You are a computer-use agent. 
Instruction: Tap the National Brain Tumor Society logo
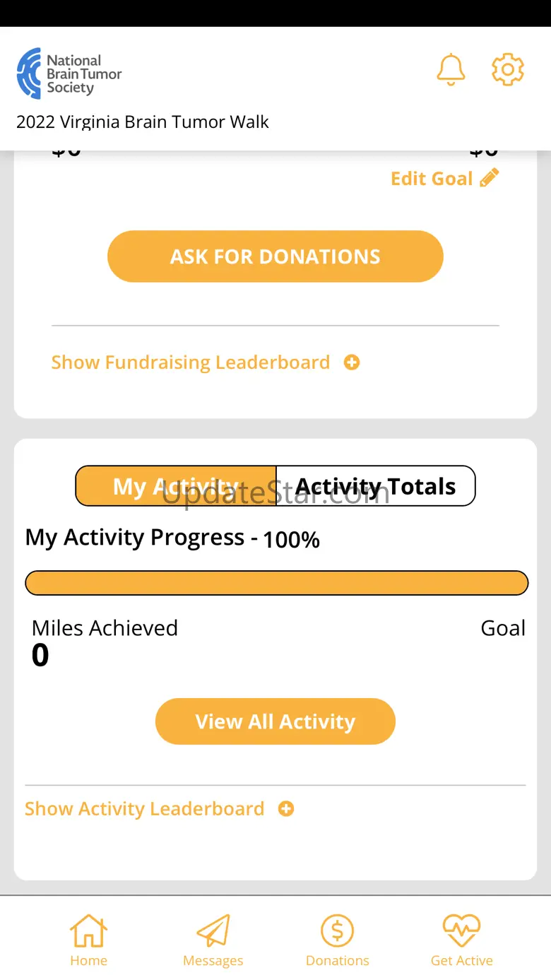pyautogui.click(x=69, y=73)
